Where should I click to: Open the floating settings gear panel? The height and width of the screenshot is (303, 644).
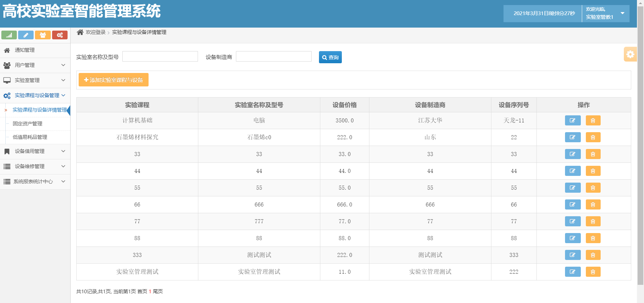coord(630,54)
